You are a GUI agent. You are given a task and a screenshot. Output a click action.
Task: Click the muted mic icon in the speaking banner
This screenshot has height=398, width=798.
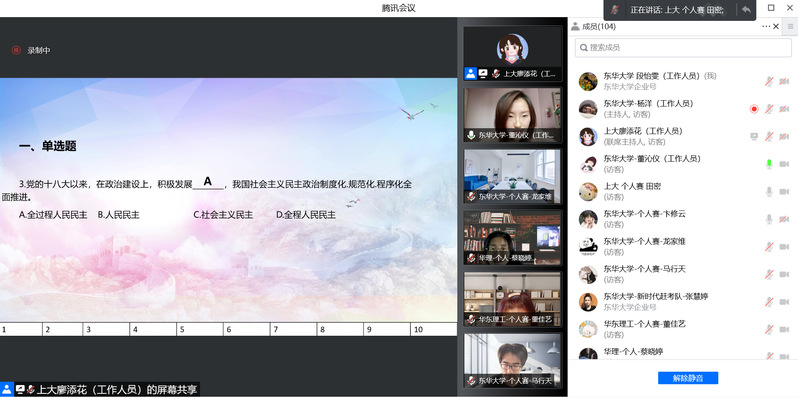tap(616, 10)
